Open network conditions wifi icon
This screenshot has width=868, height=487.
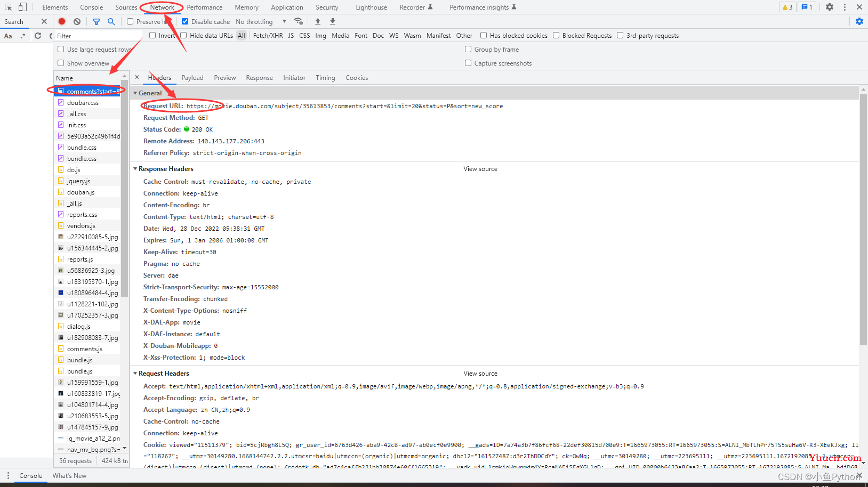pyautogui.click(x=299, y=21)
